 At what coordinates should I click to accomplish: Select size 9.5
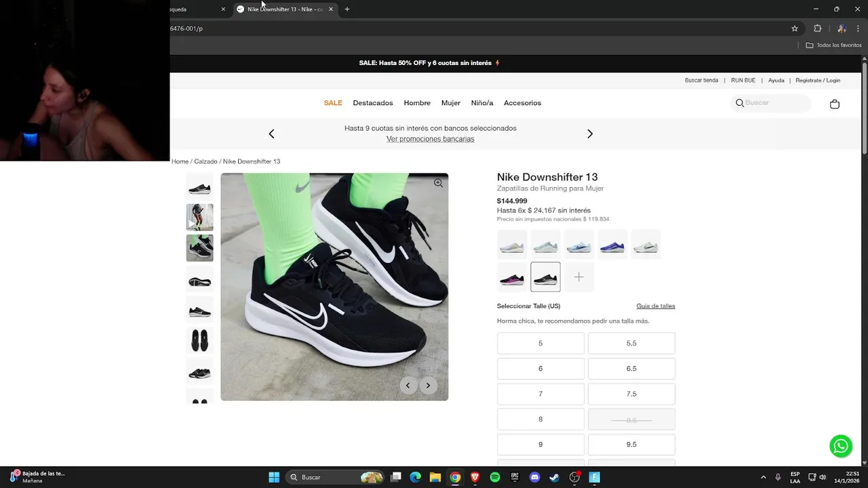click(631, 445)
